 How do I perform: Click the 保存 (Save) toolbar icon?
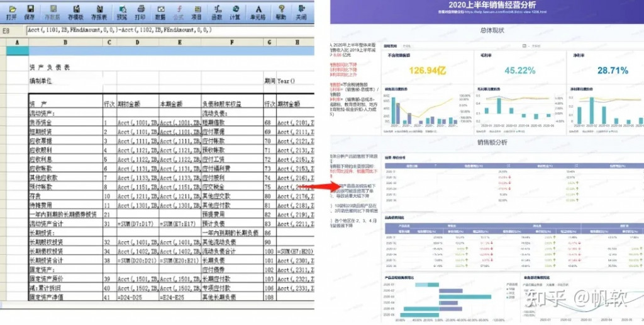[x=30, y=13]
